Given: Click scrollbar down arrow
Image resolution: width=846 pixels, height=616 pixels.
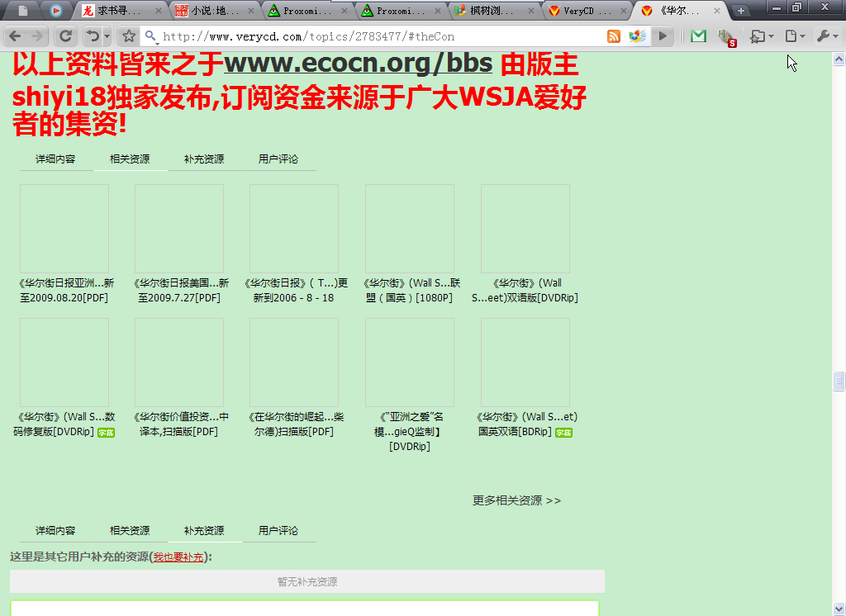Looking at the screenshot, I should pos(839,609).
